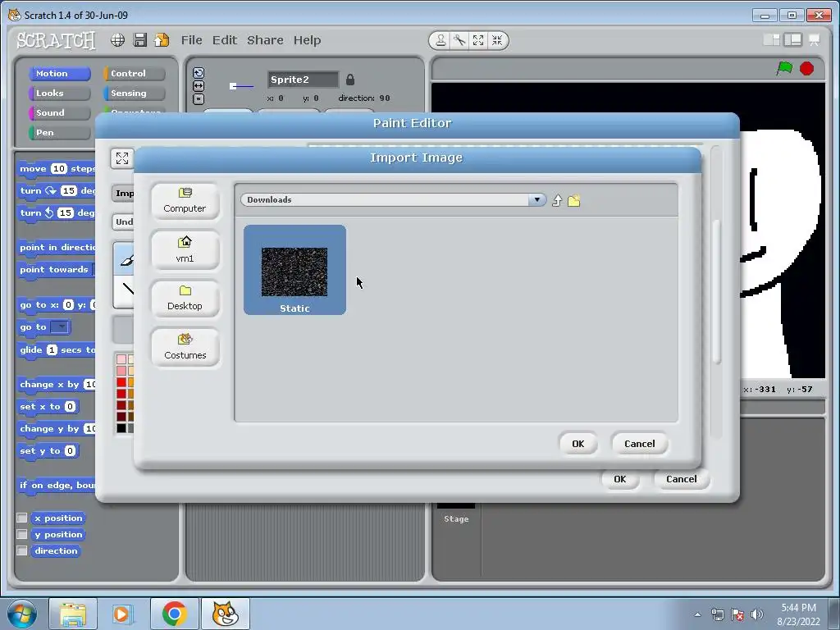Open Windows Explorer from taskbar
This screenshot has height=630, width=840.
pyautogui.click(x=73, y=614)
